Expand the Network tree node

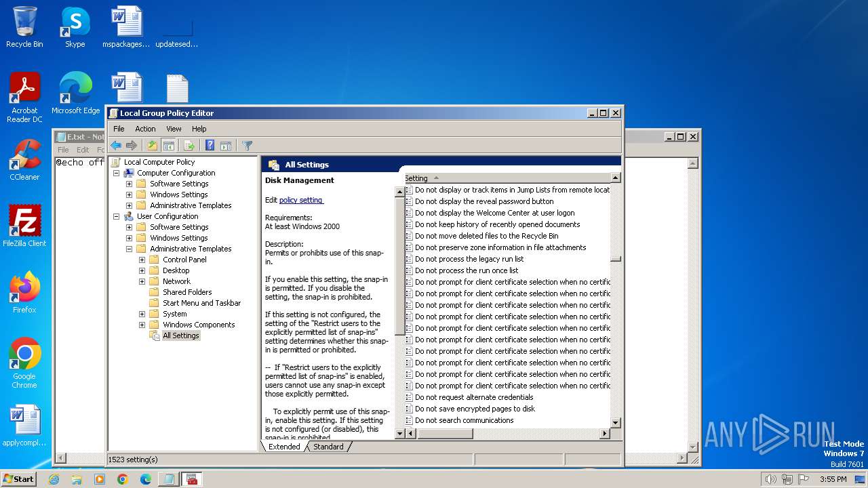coord(142,281)
